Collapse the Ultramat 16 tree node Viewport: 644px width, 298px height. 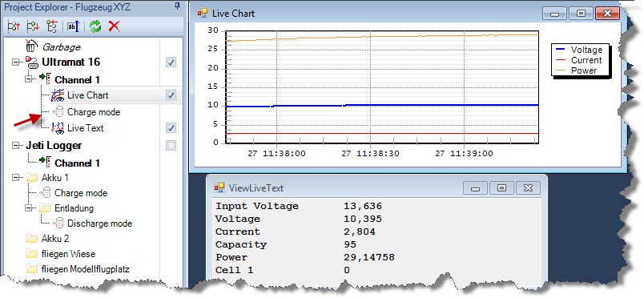[x=15, y=62]
